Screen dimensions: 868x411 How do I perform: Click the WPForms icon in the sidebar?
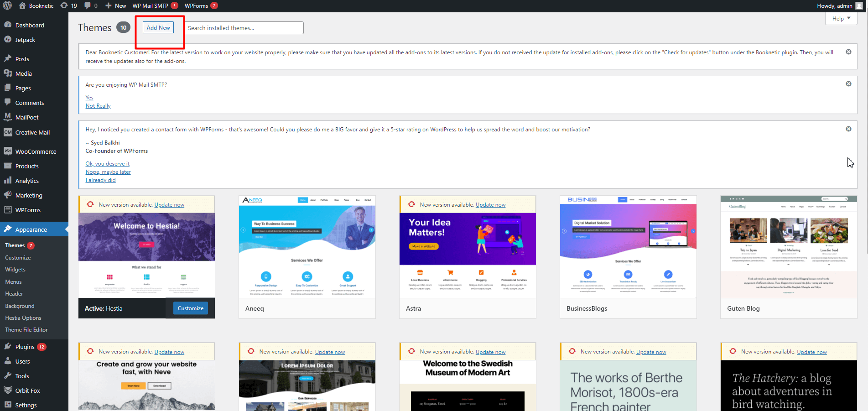coord(8,209)
